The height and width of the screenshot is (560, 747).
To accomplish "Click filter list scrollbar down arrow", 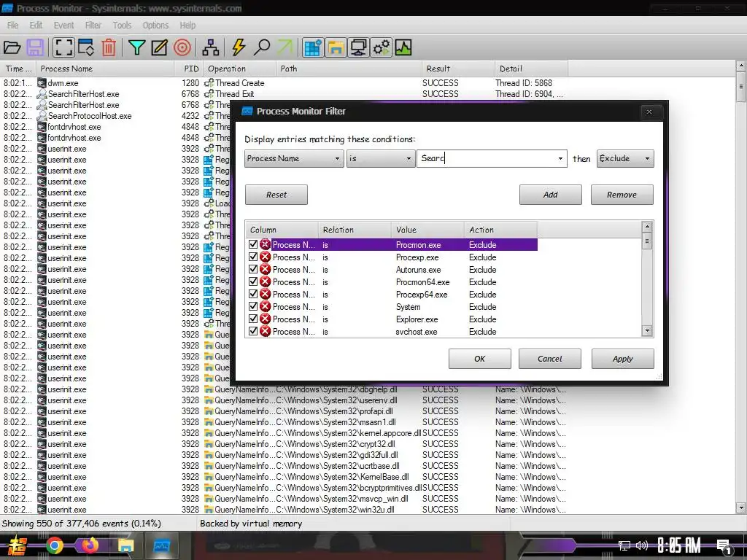I will tap(647, 330).
